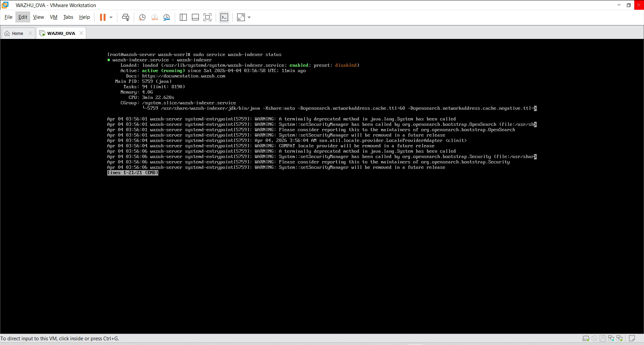
Task: Close the WAZHU_OVA tab
Action: pos(81,33)
